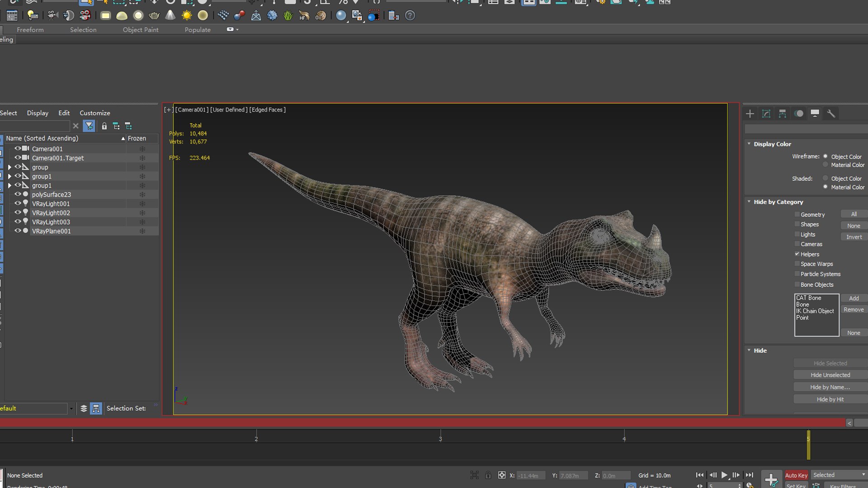
Task: Open the Hierarchy panel icon
Action: pos(783,114)
